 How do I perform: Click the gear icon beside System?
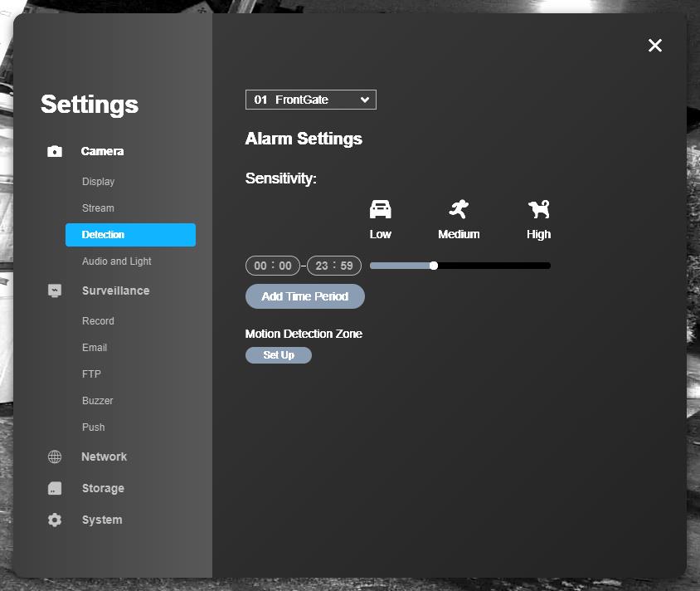coord(55,520)
